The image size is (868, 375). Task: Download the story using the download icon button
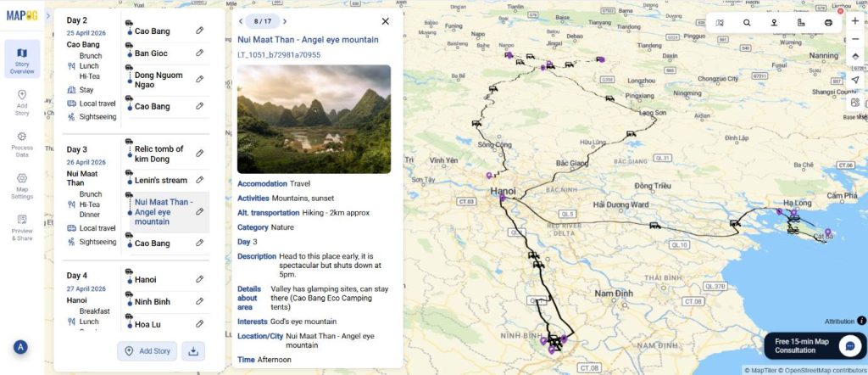coord(193,351)
